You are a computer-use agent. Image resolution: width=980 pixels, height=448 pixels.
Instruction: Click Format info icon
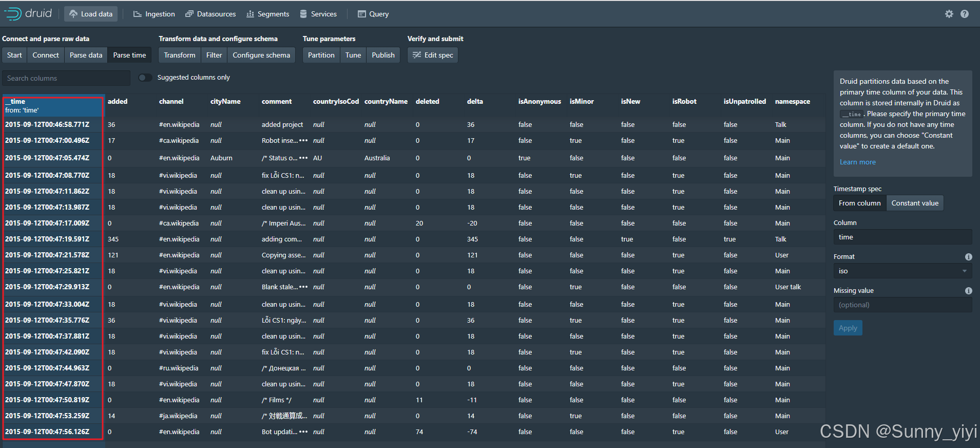pyautogui.click(x=969, y=257)
